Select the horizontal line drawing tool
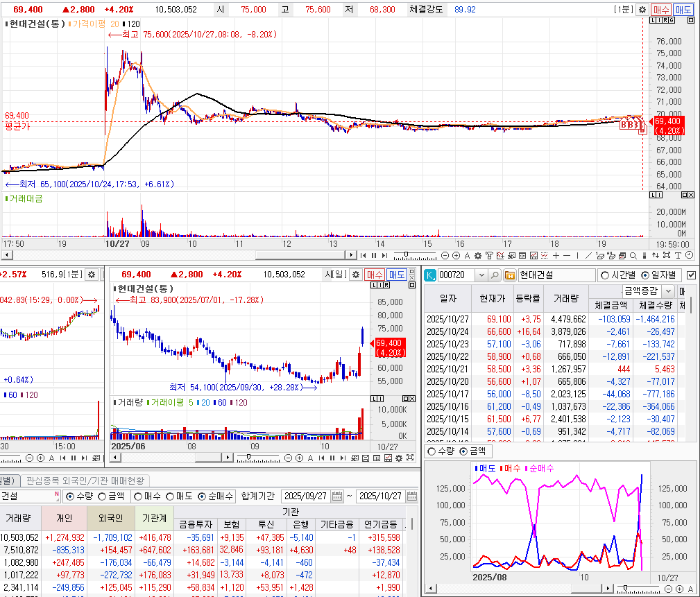The width and height of the screenshot is (700, 597). pyautogui.click(x=567, y=256)
